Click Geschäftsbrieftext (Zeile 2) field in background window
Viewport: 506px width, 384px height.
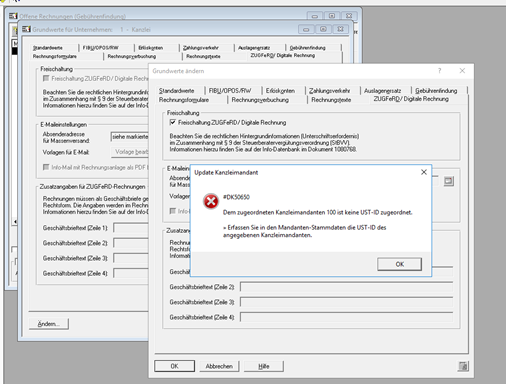tap(131, 243)
